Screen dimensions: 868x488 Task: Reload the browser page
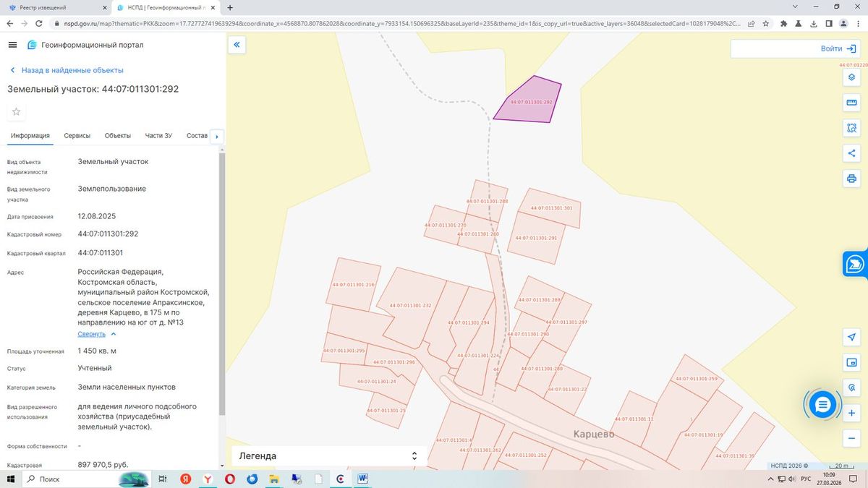[41, 23]
